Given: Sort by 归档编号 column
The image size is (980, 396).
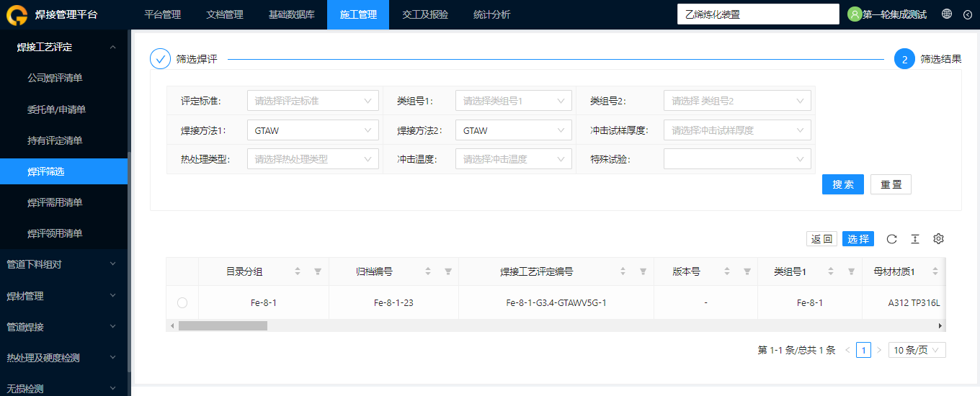Looking at the screenshot, I should coord(428,271).
